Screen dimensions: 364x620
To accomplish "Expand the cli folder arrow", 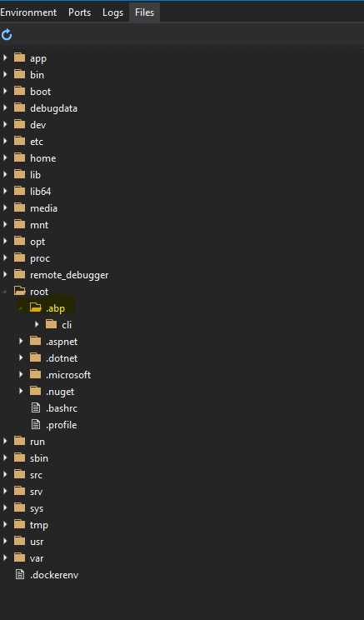I will pyautogui.click(x=37, y=324).
